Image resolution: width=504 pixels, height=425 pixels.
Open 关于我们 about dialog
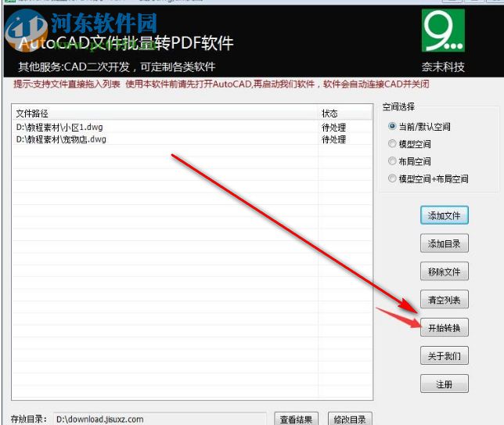point(445,355)
